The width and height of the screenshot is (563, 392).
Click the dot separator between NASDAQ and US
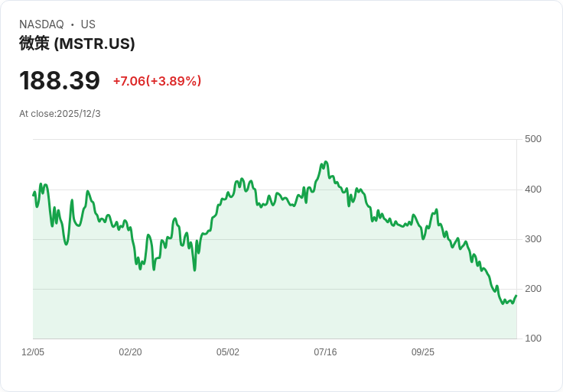coord(72,24)
